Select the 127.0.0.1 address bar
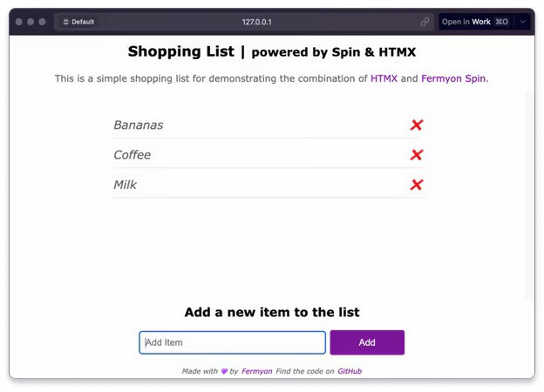Viewport: 544px width, 392px height. tap(257, 22)
